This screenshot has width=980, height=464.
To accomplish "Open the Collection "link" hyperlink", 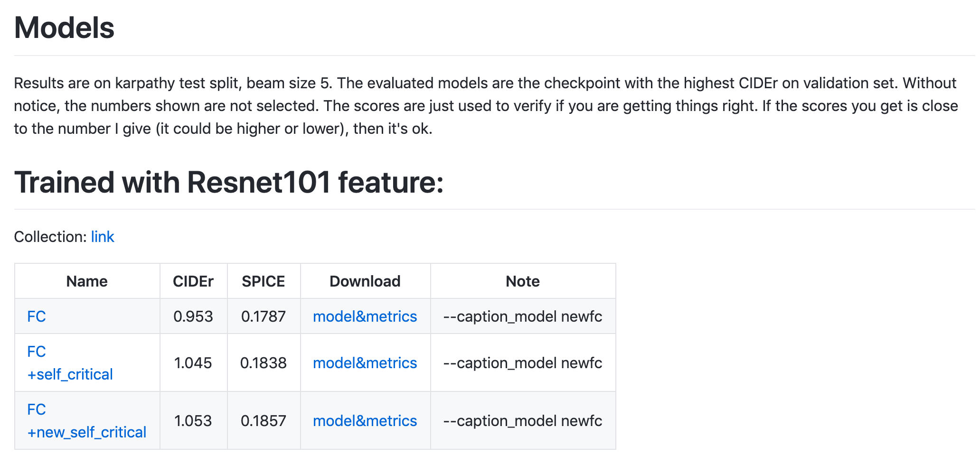I will pyautogui.click(x=103, y=237).
